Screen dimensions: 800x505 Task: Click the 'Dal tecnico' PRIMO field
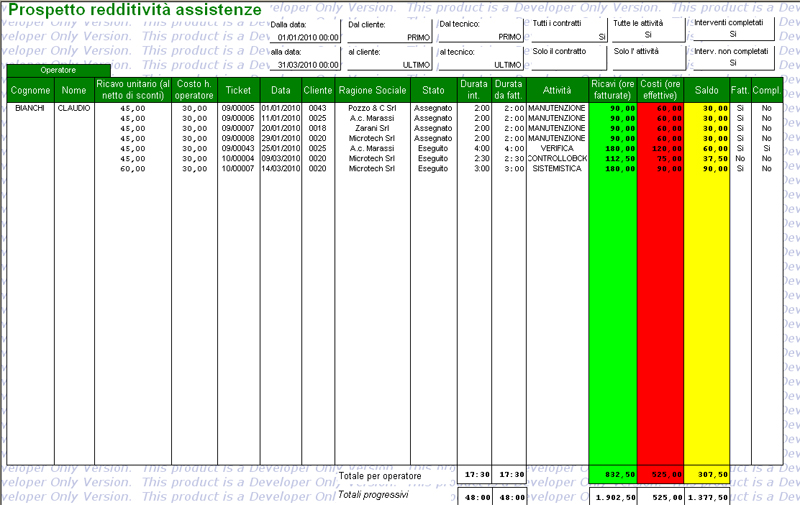pos(481,31)
